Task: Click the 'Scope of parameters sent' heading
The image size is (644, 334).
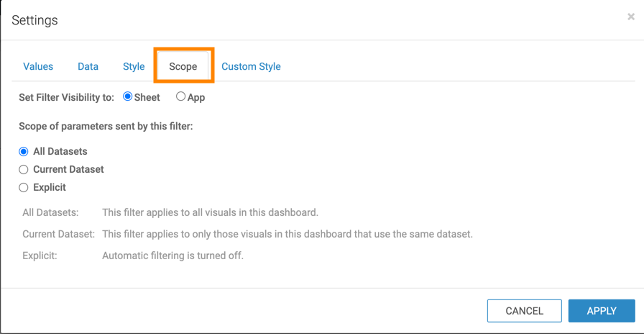Action: (106, 126)
